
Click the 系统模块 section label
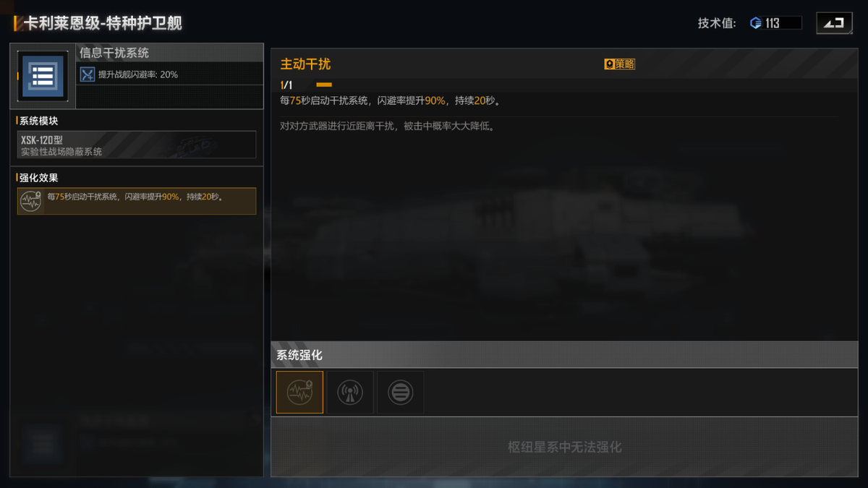point(38,121)
